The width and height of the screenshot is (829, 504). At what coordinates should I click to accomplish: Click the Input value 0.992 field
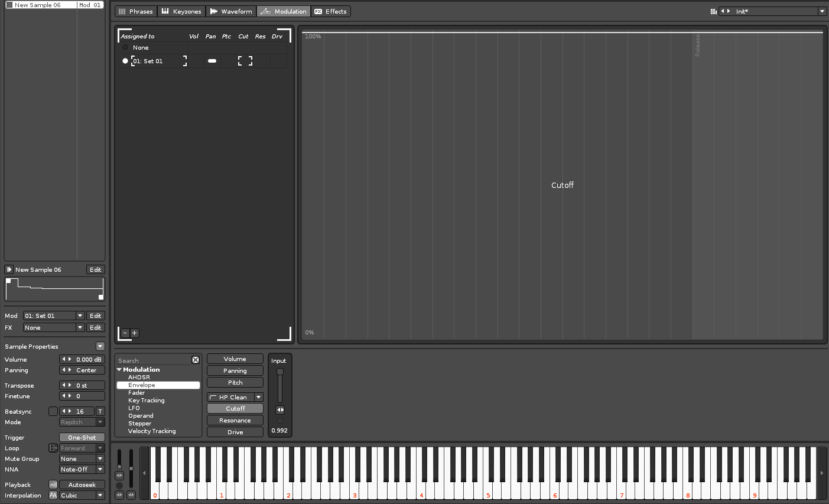[279, 431]
